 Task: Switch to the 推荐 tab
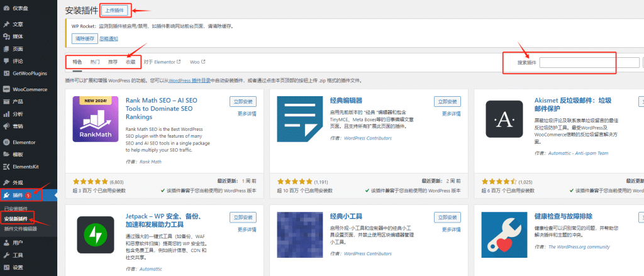pyautogui.click(x=113, y=62)
